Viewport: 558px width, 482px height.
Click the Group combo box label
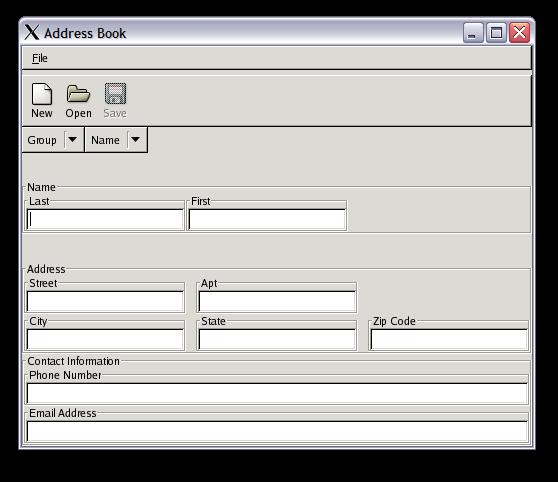coord(42,140)
